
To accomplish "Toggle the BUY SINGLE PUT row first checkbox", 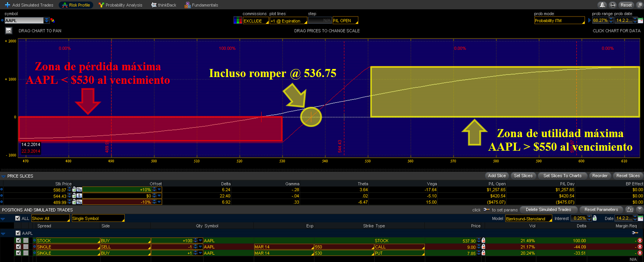I will [18, 253].
